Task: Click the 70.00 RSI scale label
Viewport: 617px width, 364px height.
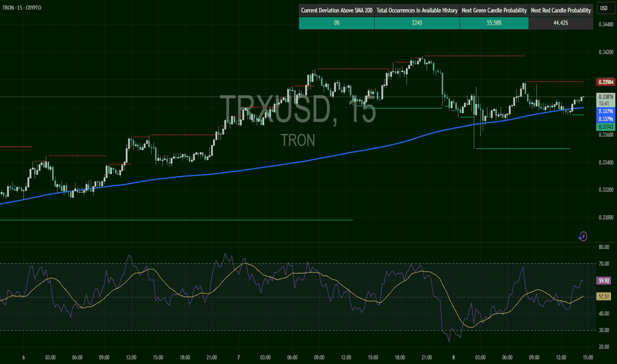Action: pyautogui.click(x=604, y=263)
